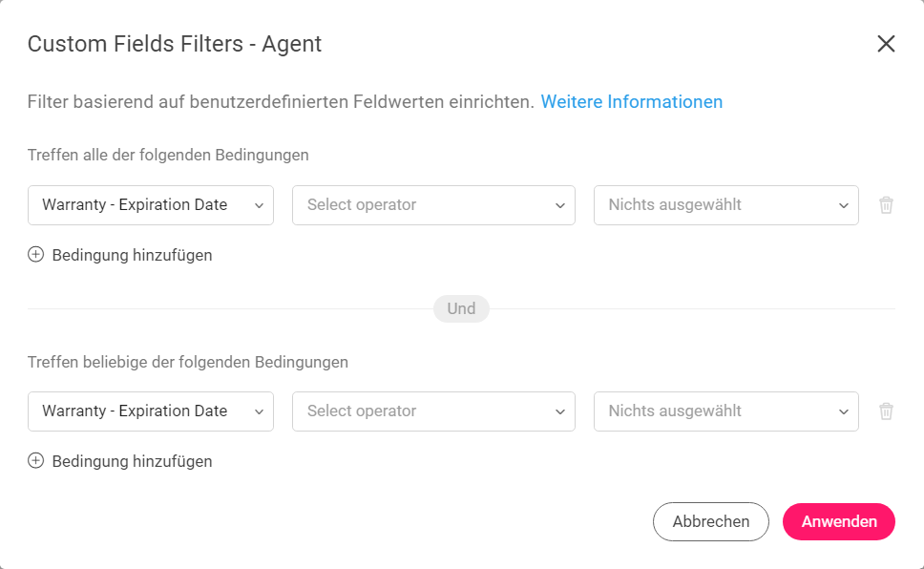Viewport: 924px width, 569px height.
Task: Open 'Select operator' dropdown in 'Treffen beliebige' section
Action: [x=433, y=411]
